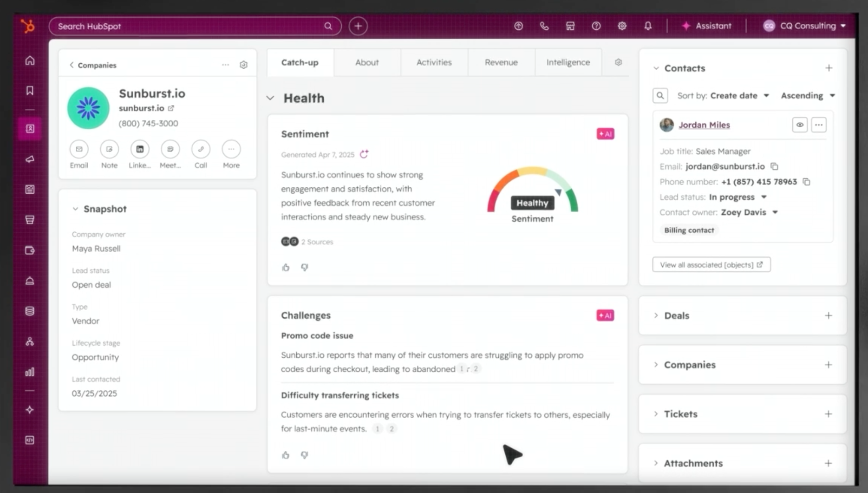Open the Help question mark icon
868x493 pixels.
coord(596,26)
